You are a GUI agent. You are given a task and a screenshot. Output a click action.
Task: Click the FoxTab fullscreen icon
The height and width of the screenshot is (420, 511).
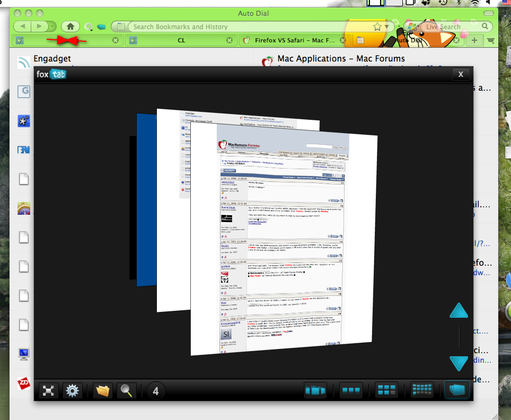click(48, 390)
